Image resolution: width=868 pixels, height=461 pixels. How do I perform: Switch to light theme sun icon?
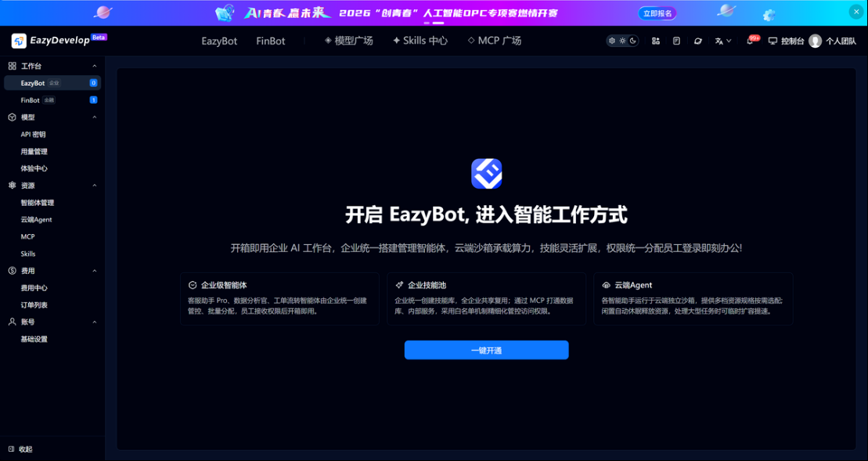click(622, 41)
